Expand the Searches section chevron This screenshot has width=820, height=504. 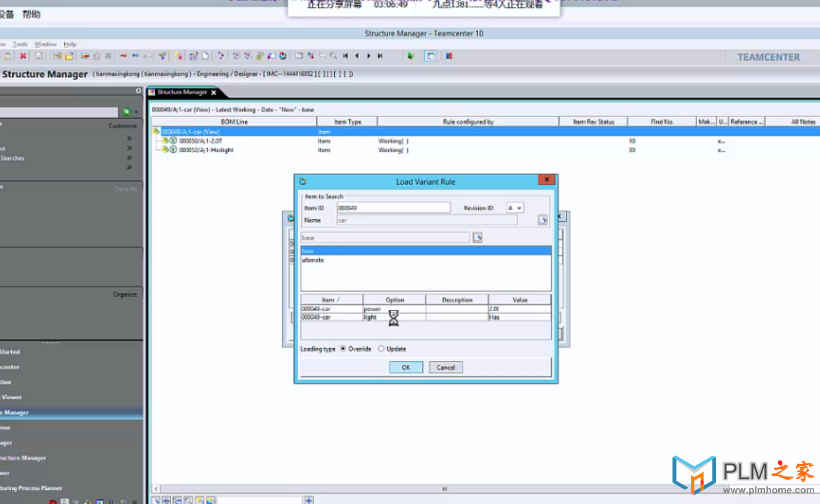(x=129, y=158)
